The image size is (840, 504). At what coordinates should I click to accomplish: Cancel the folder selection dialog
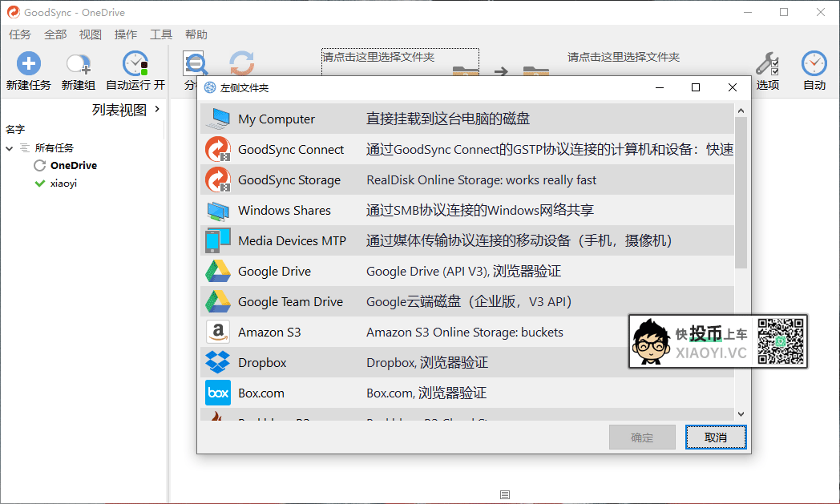[715, 437]
